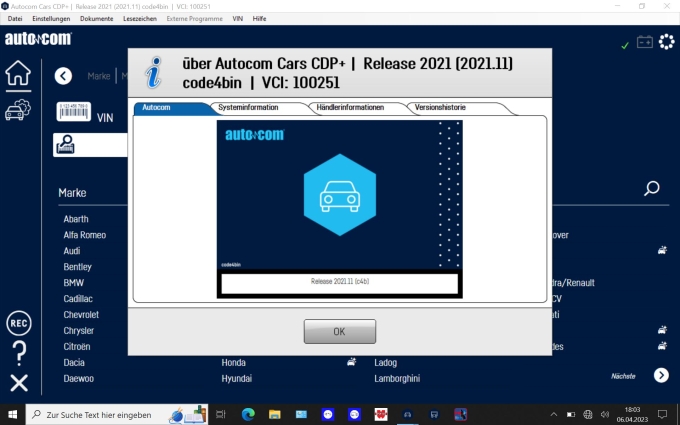680x425 pixels.
Task: Click the battery voltage icon
Action: 645,42
